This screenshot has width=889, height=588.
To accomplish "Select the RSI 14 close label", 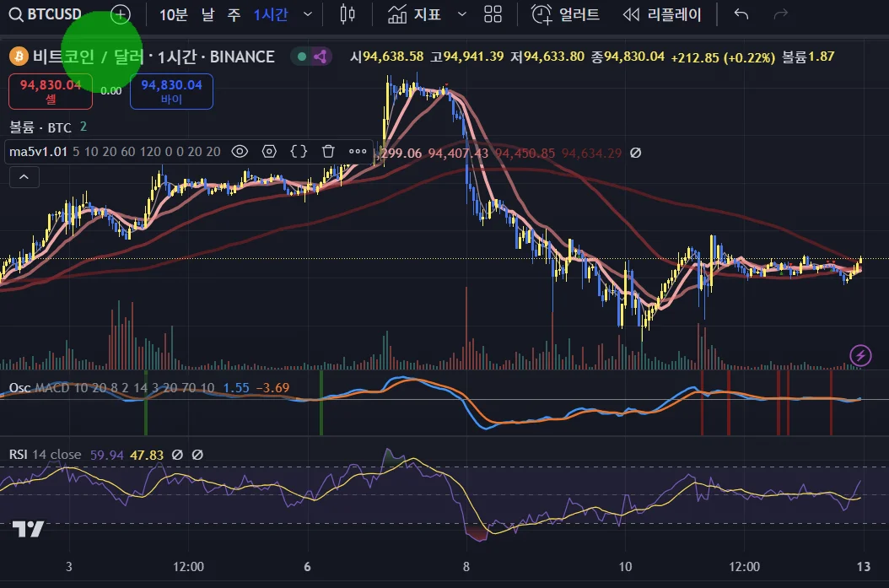I will (45, 455).
